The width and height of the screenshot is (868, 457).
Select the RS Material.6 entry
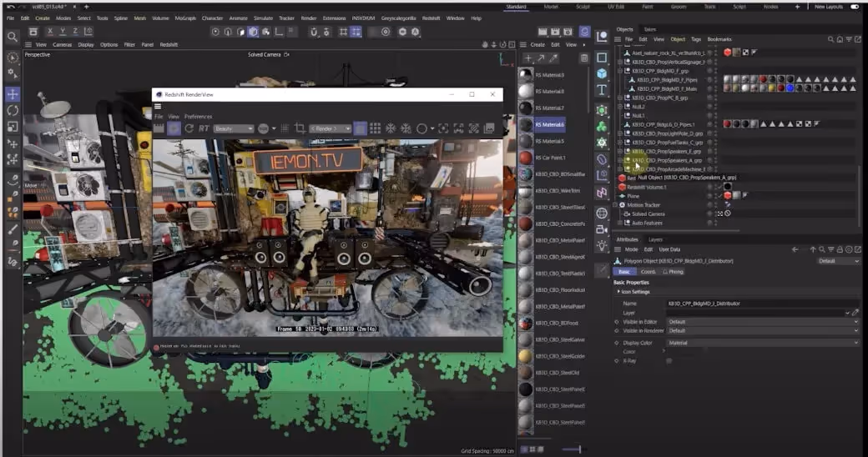coord(550,124)
